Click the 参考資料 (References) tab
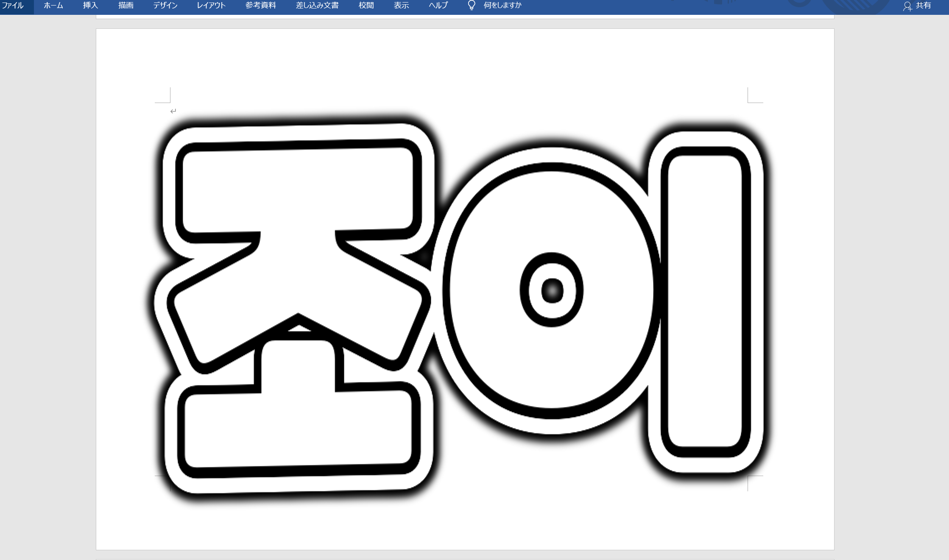This screenshot has height=560, width=949. pyautogui.click(x=260, y=6)
